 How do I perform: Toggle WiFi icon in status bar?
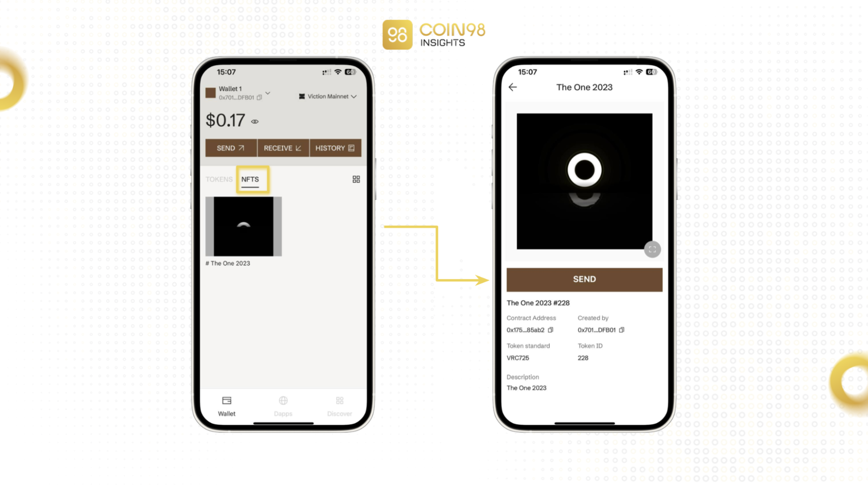click(x=339, y=71)
